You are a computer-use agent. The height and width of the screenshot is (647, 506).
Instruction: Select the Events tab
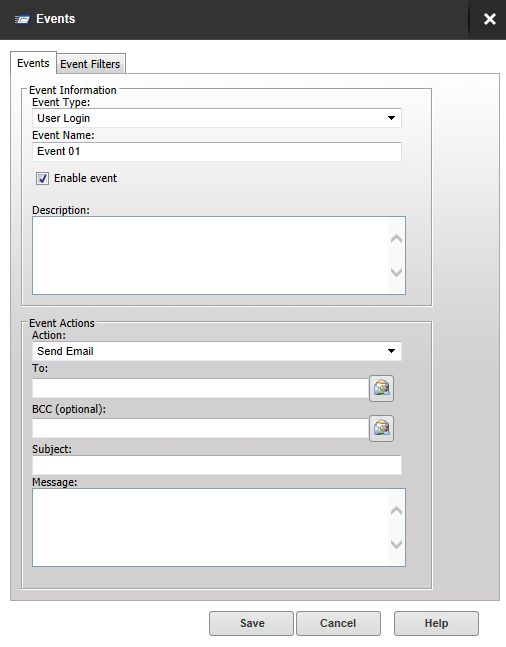tap(33, 63)
